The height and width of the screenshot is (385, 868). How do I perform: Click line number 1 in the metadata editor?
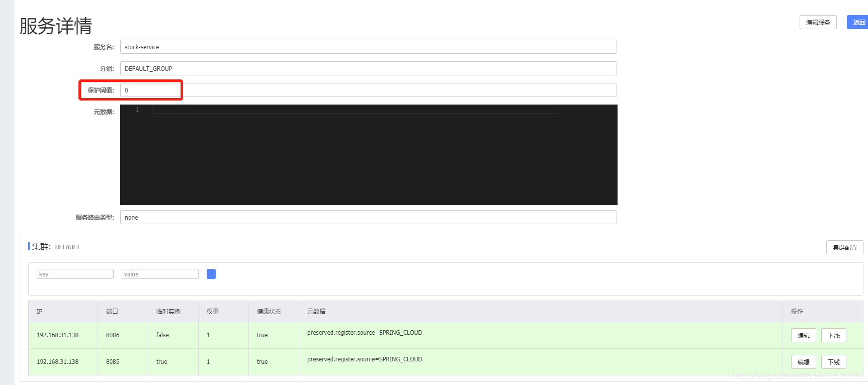click(137, 110)
